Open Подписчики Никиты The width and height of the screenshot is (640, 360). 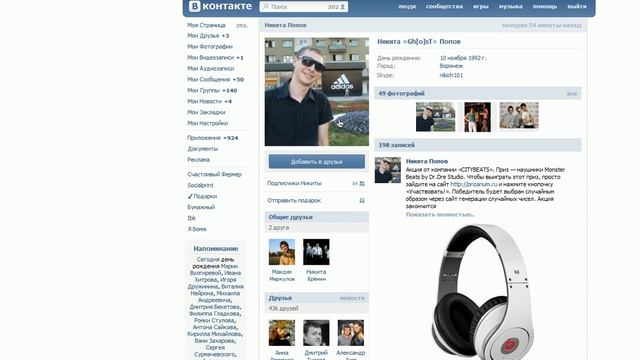click(294, 184)
